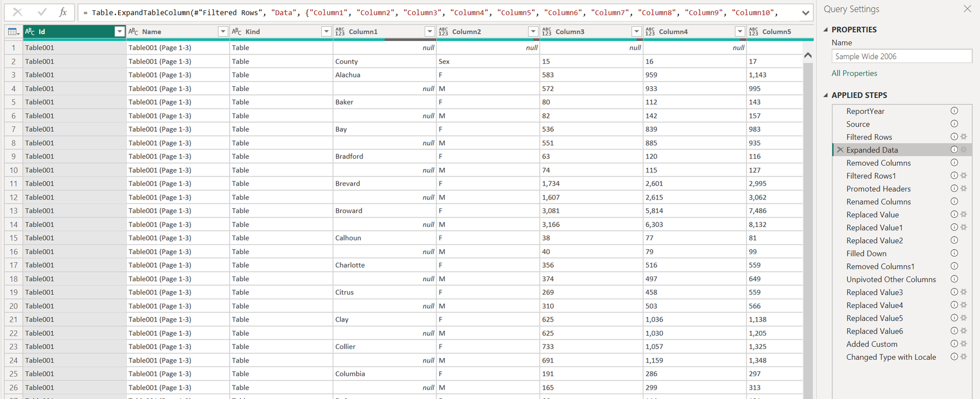The image size is (980, 399).
Task: Click the fx formula function icon
Action: pyautogui.click(x=63, y=12)
